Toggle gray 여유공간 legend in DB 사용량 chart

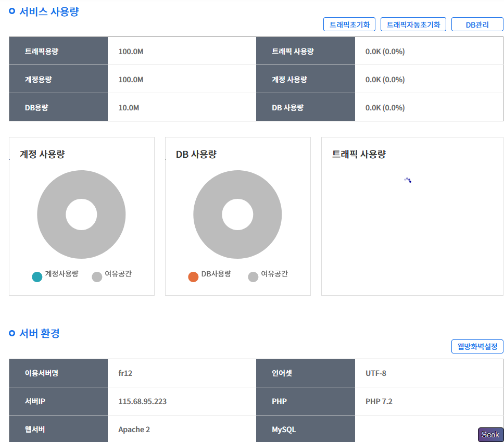[x=253, y=277]
